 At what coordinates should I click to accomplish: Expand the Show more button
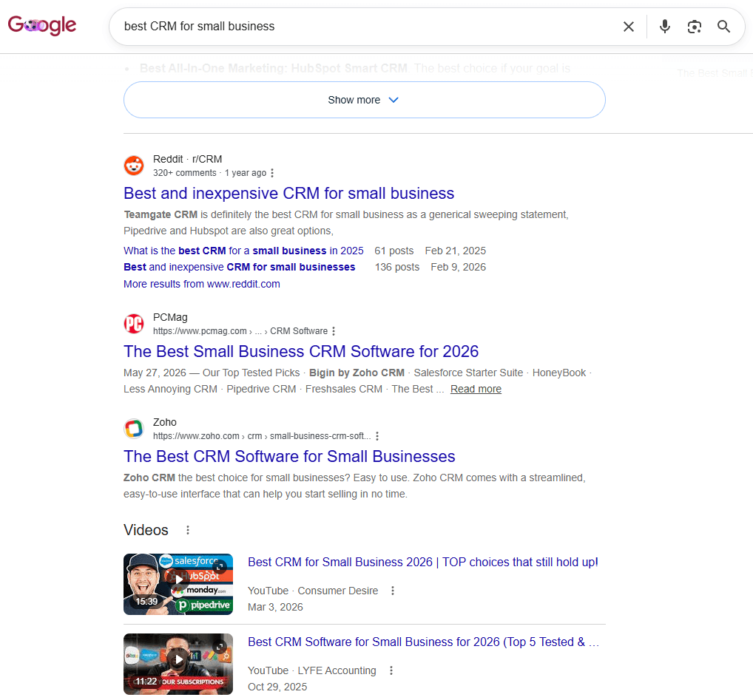365,100
